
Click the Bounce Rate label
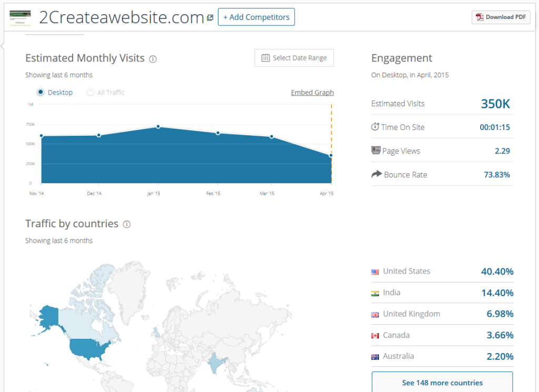point(405,175)
